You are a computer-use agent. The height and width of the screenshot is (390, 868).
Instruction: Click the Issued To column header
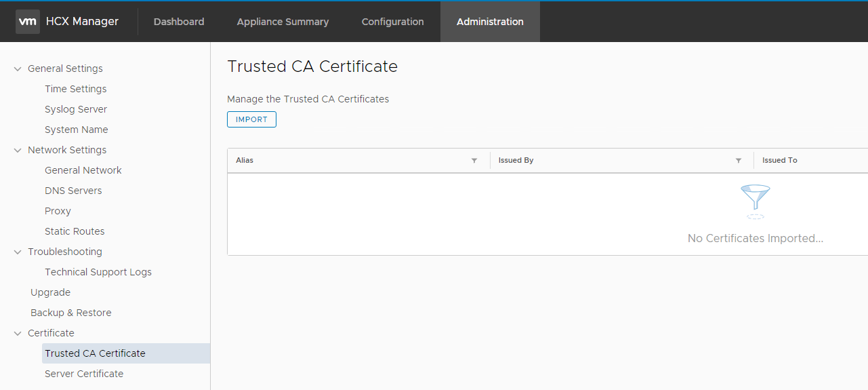click(x=779, y=161)
